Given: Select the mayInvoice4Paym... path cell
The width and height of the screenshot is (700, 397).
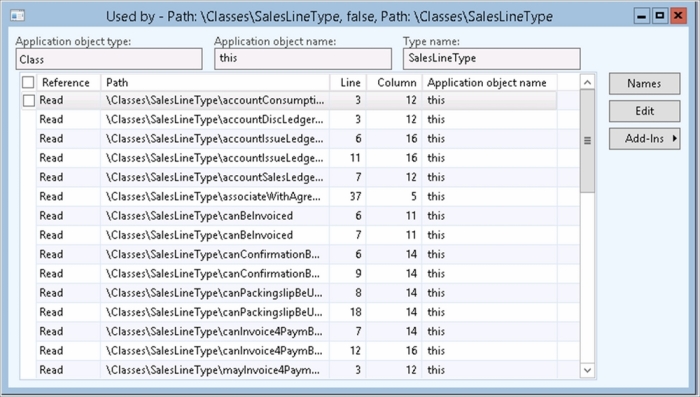Looking at the screenshot, I should [x=215, y=370].
